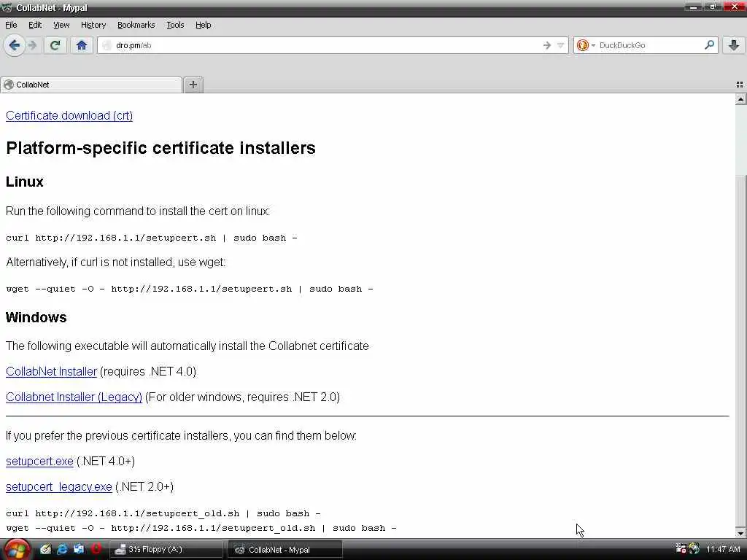747x560 pixels.
Task: Click the Forward navigation arrow
Action: pyautogui.click(x=32, y=46)
